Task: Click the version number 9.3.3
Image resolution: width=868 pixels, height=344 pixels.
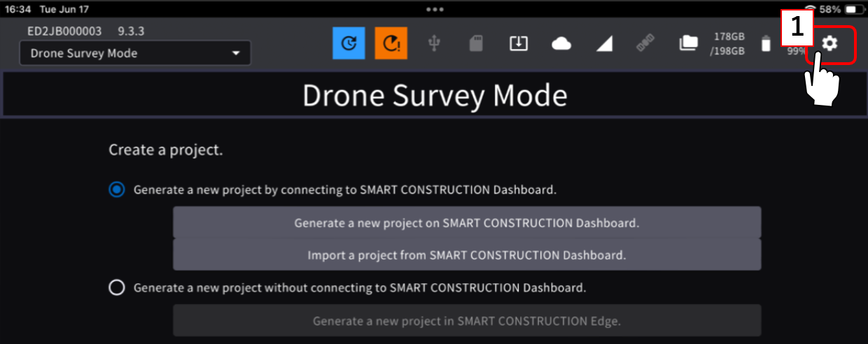Action: 131,31
